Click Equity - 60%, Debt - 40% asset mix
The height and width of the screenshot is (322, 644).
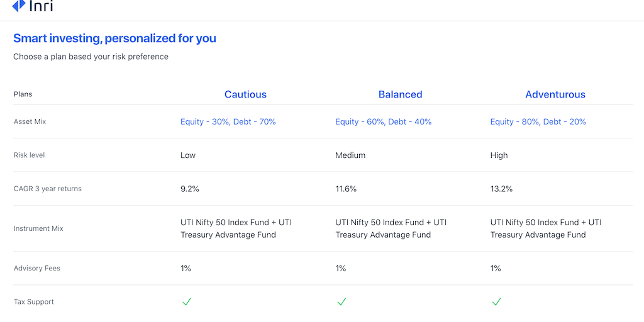click(x=384, y=121)
